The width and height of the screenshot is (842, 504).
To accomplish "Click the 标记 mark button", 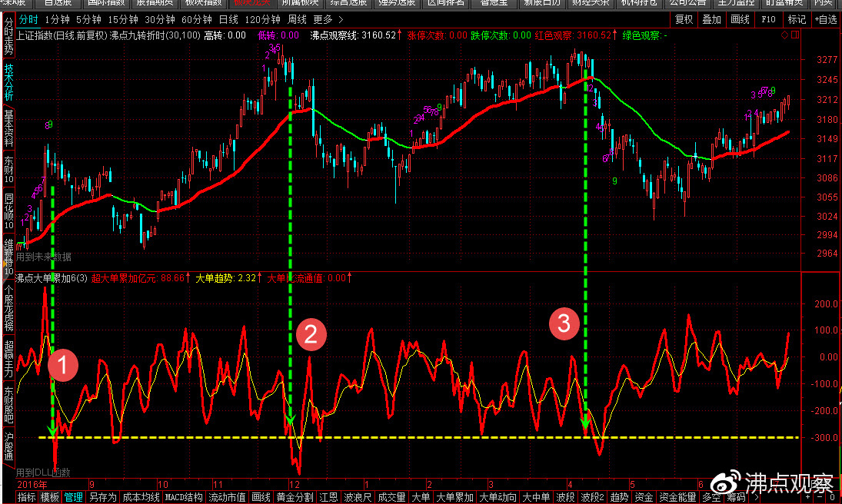I will coord(797,20).
